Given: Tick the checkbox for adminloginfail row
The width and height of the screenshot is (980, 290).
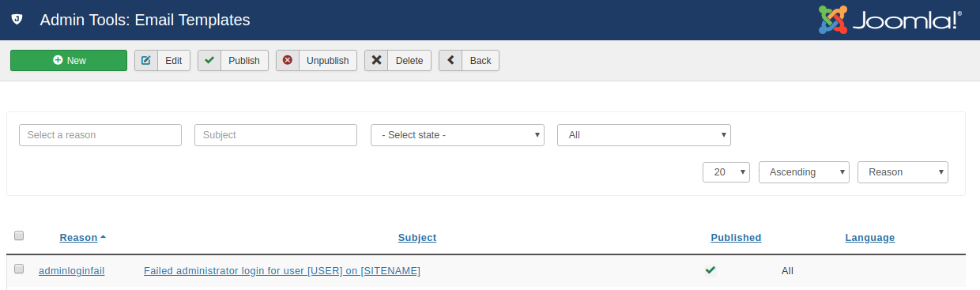Looking at the screenshot, I should click(x=19, y=269).
